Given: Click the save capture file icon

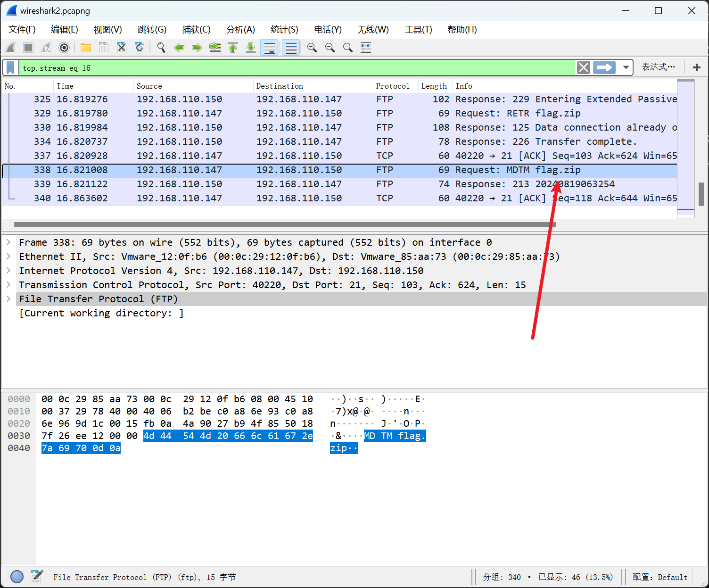Looking at the screenshot, I should pos(104,48).
